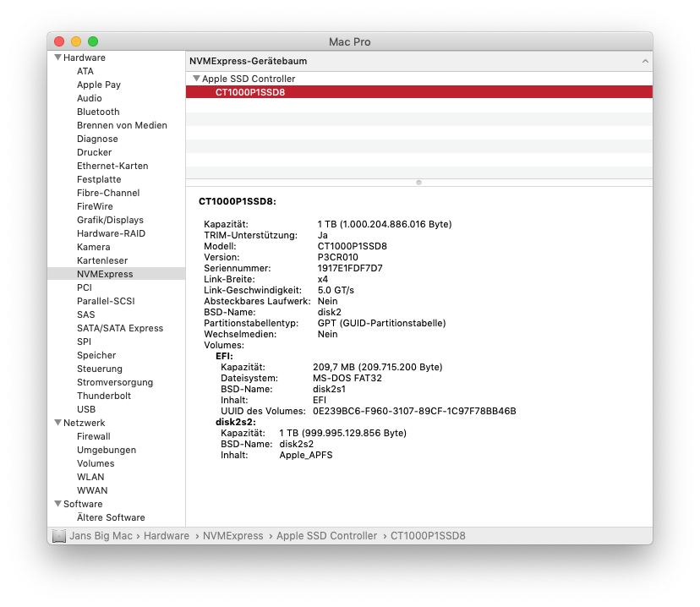Show USB device information
This screenshot has width=700, height=607.
86,409
